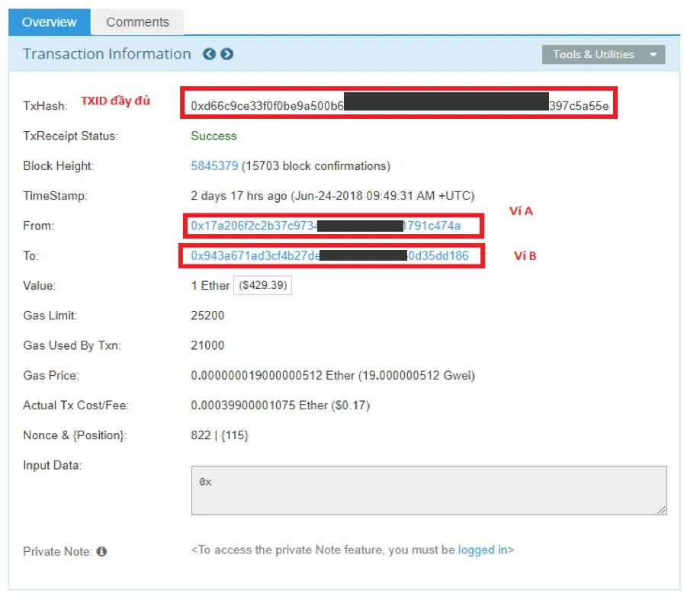This screenshot has width=700, height=606.
Task: Click the ($429.39) Ether price badge
Action: pyautogui.click(x=262, y=285)
